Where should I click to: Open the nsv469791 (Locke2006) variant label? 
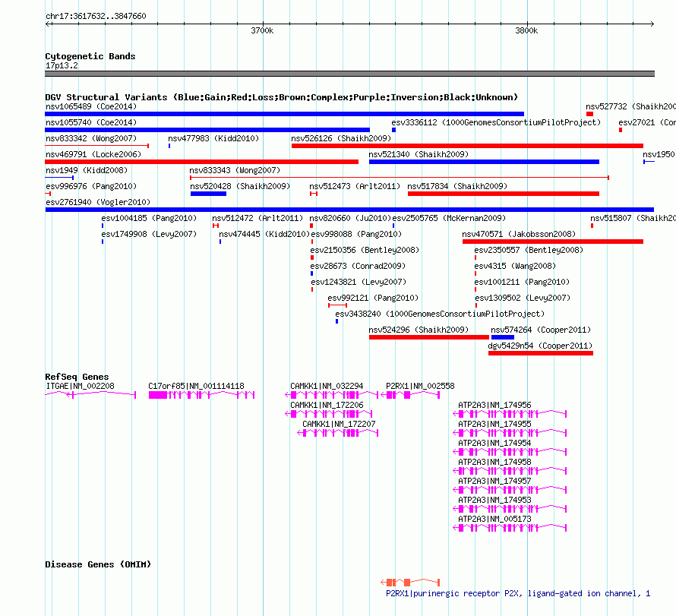(x=93, y=154)
